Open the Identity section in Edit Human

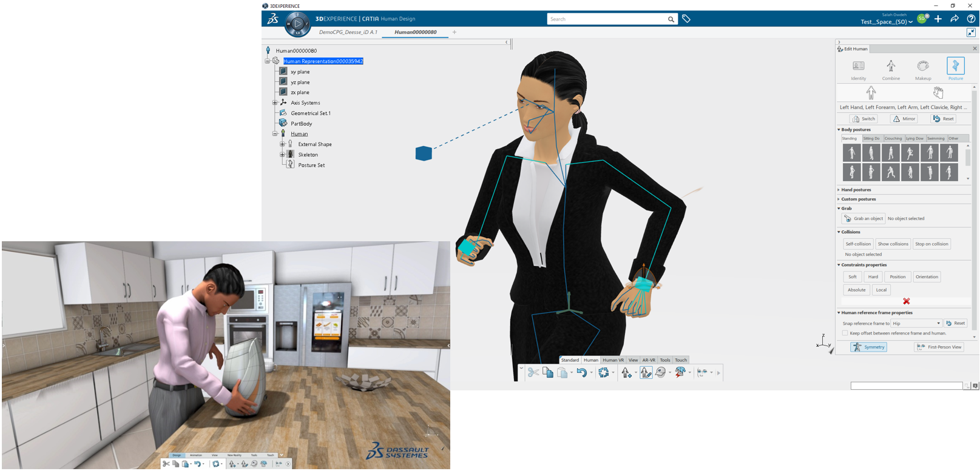(858, 67)
